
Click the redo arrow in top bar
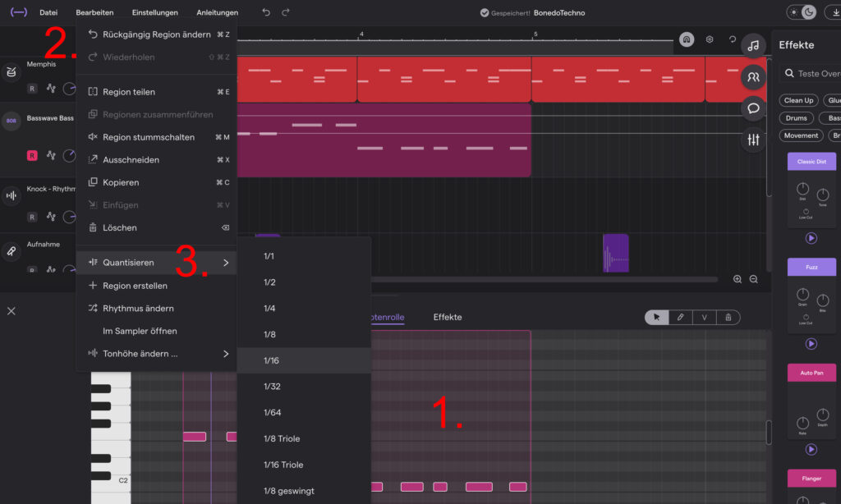point(286,12)
